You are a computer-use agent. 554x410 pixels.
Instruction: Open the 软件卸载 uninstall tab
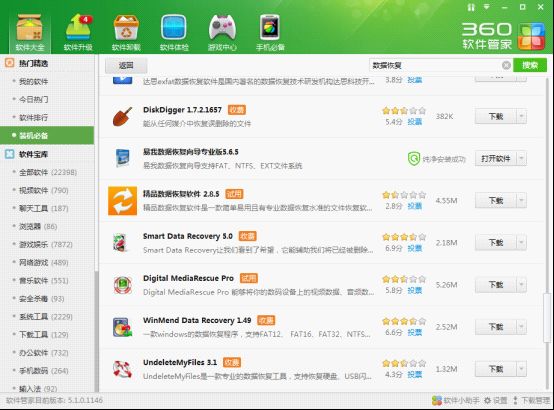pos(126,33)
